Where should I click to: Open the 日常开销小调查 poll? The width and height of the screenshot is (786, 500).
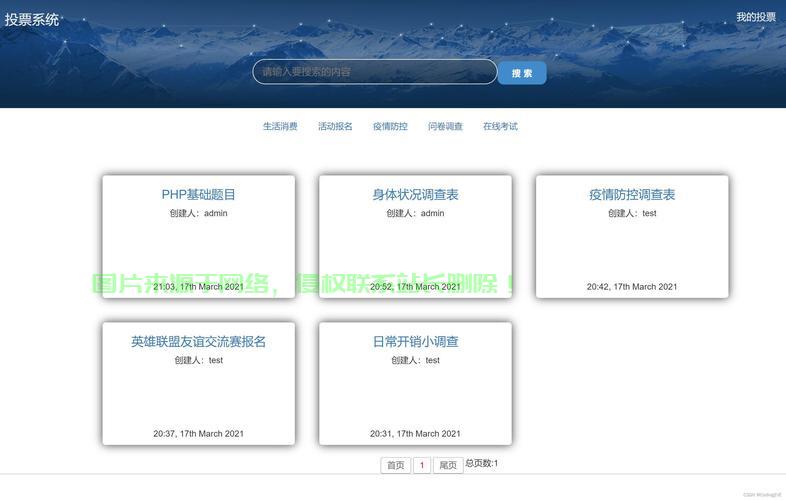point(415,342)
